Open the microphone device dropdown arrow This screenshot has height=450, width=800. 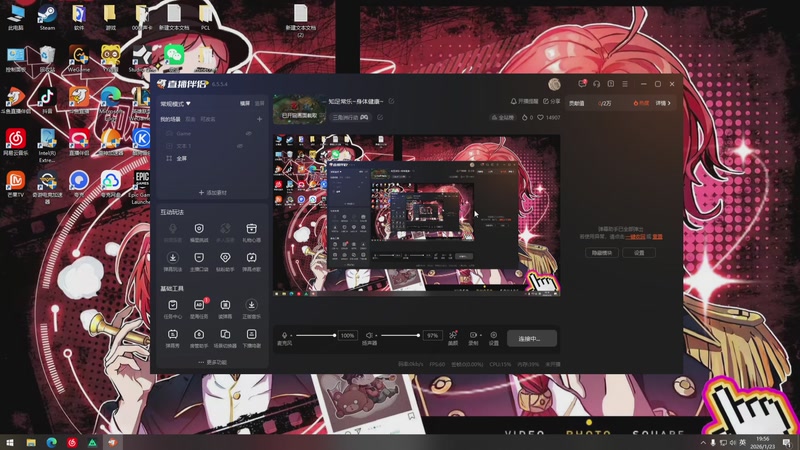pos(291,336)
